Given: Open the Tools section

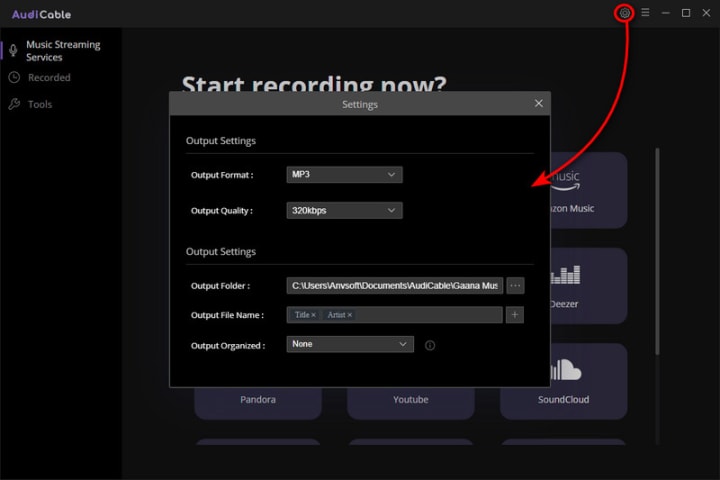Looking at the screenshot, I should [x=40, y=104].
